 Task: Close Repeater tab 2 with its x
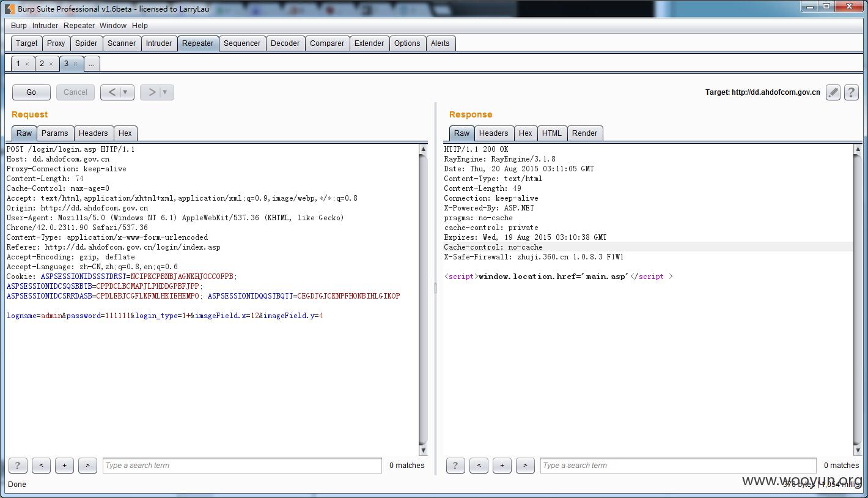(51, 64)
